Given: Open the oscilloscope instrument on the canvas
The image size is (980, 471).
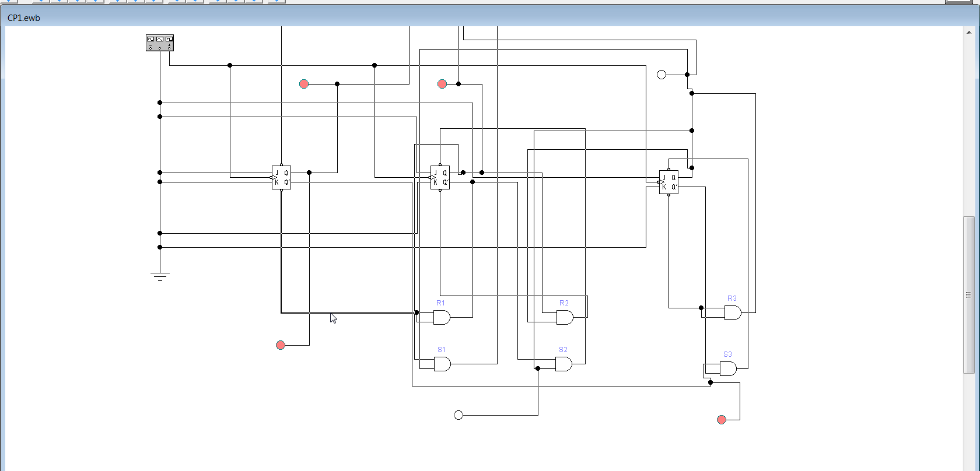Looking at the screenshot, I should coord(160,43).
